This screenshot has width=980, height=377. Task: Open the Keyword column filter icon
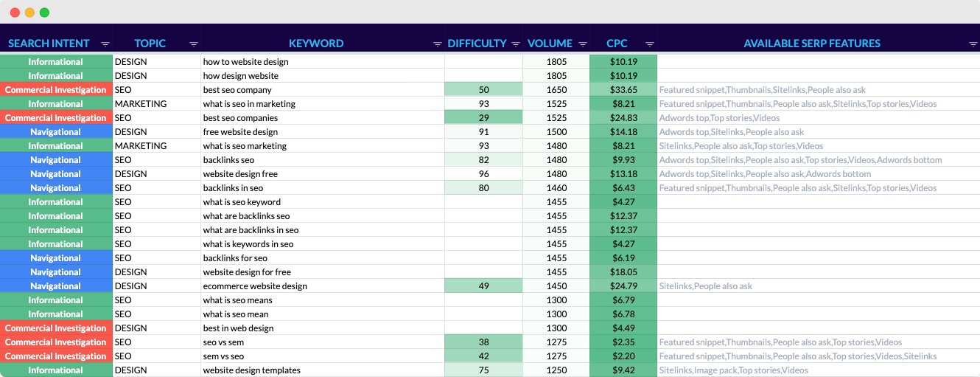click(x=438, y=44)
